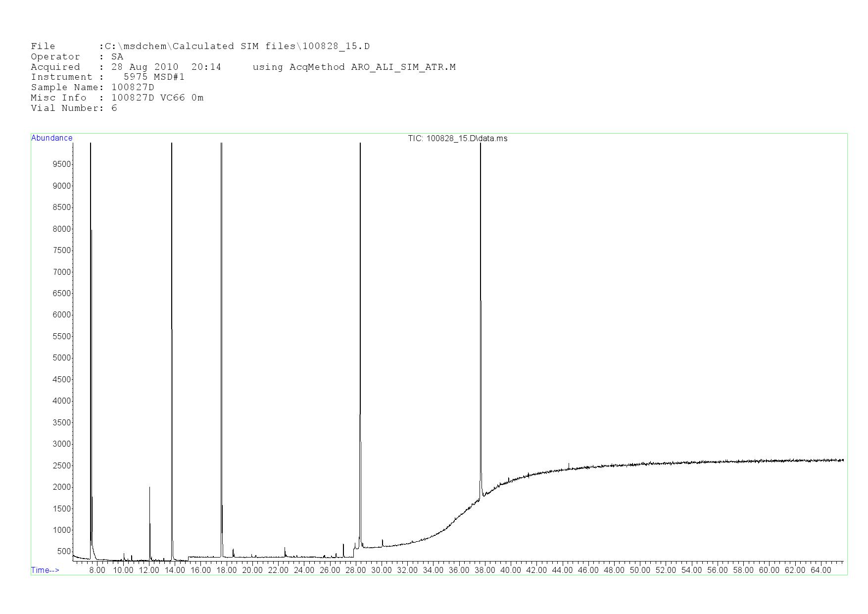Select the first tall peak near 7.5 minutes

click(x=91, y=297)
